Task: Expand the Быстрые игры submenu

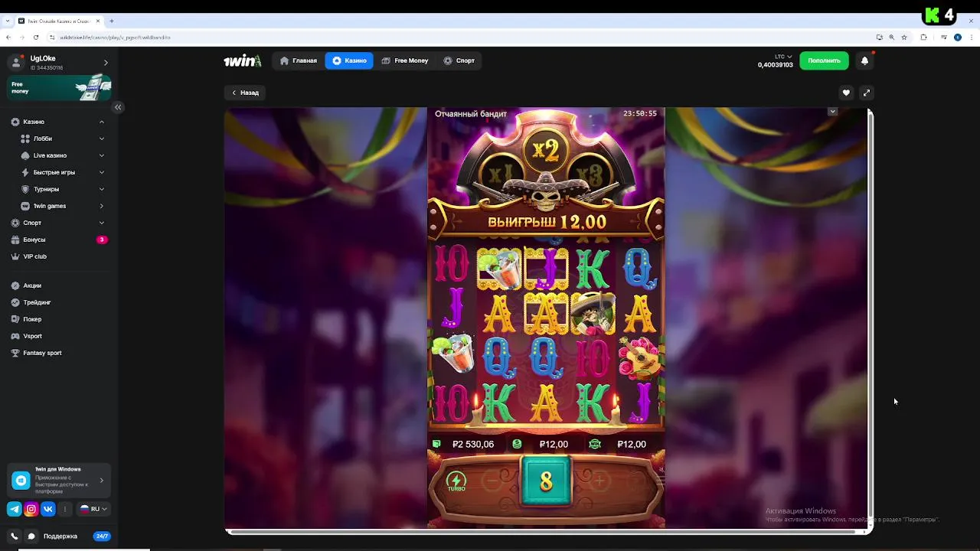Action: [x=102, y=172]
